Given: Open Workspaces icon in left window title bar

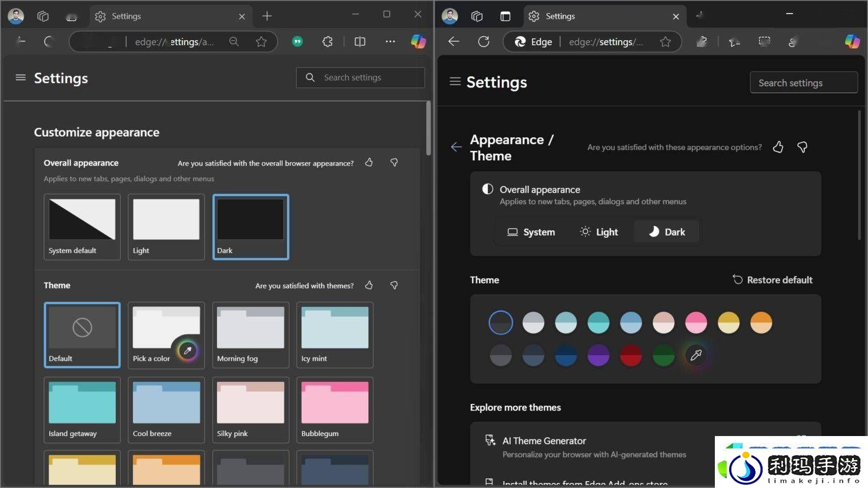Looking at the screenshot, I should tap(43, 16).
